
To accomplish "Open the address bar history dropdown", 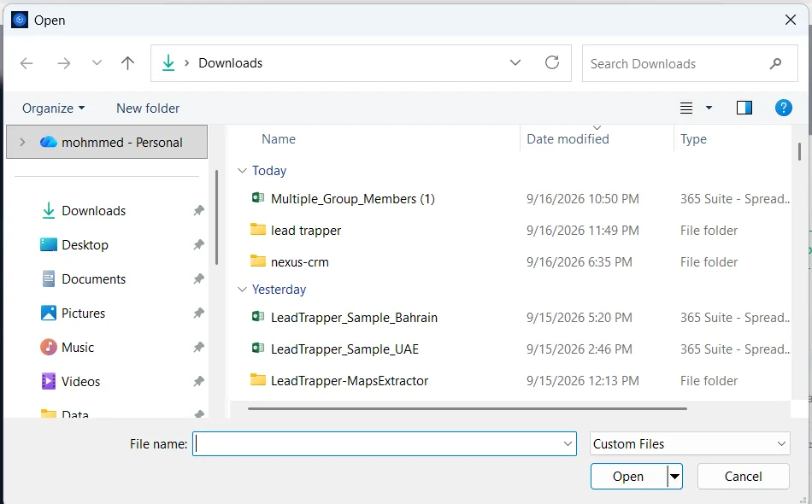I will click(515, 63).
